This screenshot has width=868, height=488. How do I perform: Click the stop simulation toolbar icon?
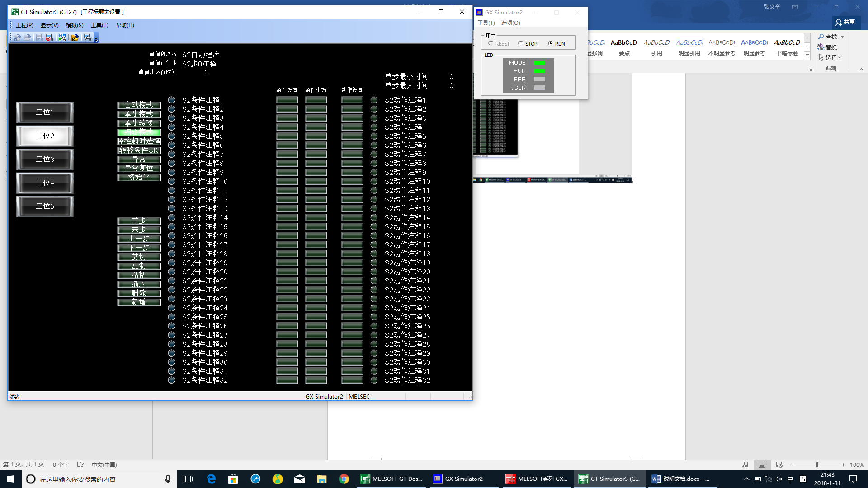49,38
